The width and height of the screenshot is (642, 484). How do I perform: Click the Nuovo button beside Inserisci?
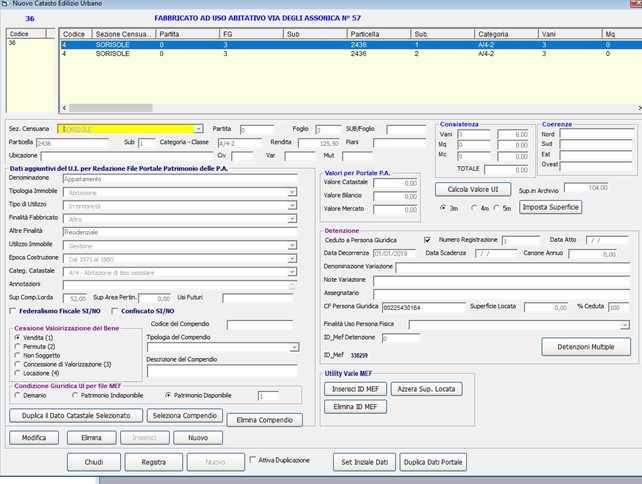(198, 438)
